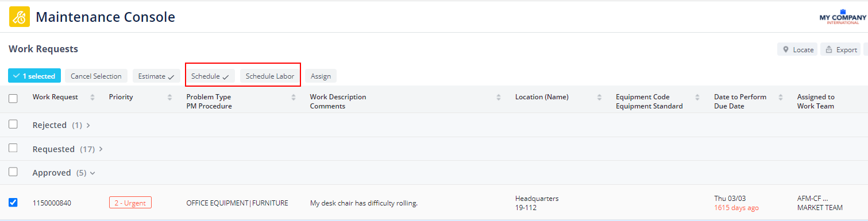Sort by Equipment Code column arrows
This screenshot has height=221, width=868.
pos(697,97)
